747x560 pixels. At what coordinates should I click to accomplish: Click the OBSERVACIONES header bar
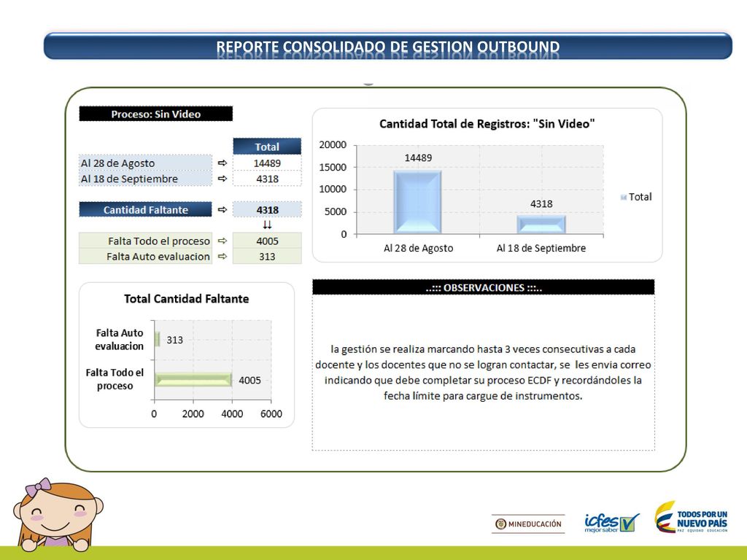483,287
